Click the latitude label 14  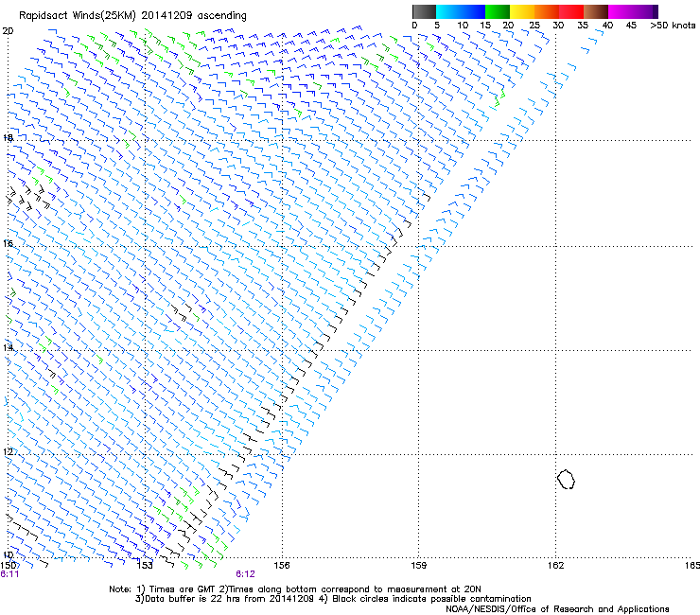[x=8, y=347]
